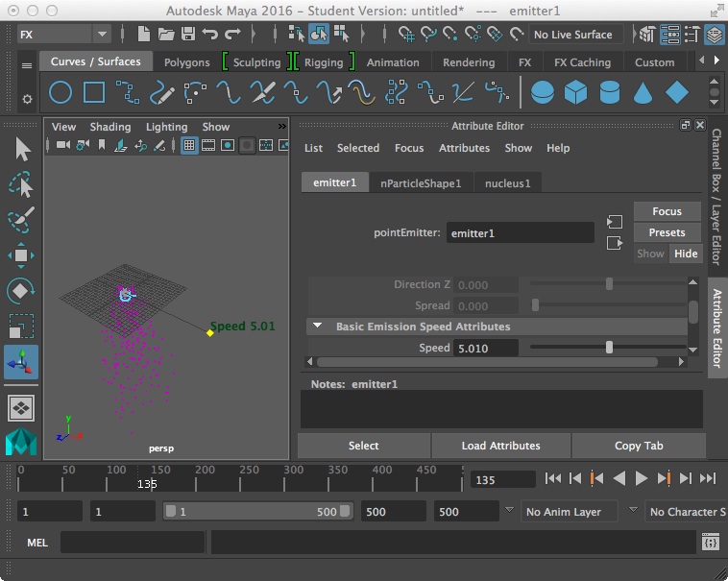
Task: Select the EP Curve tool icon
Action: [x=128, y=92]
